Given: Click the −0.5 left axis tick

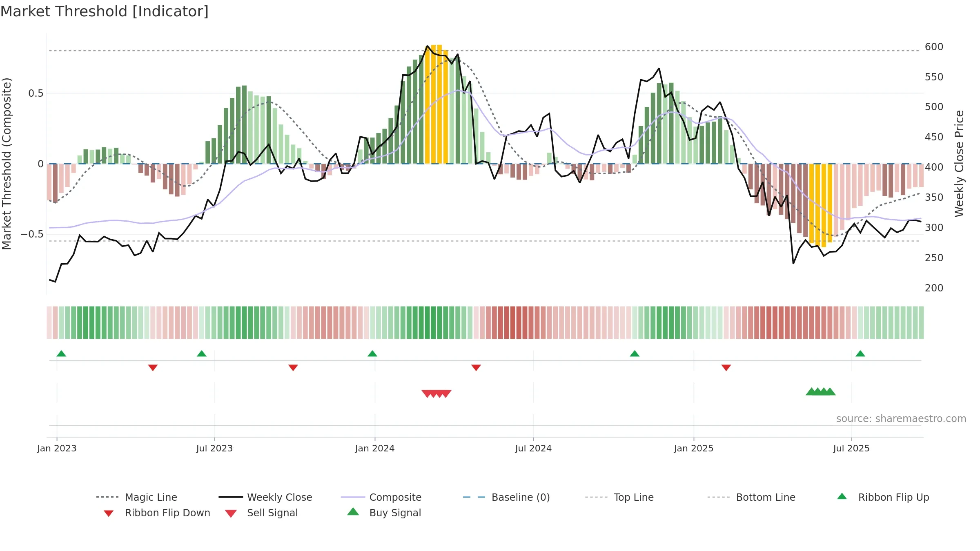Looking at the screenshot, I should [32, 234].
